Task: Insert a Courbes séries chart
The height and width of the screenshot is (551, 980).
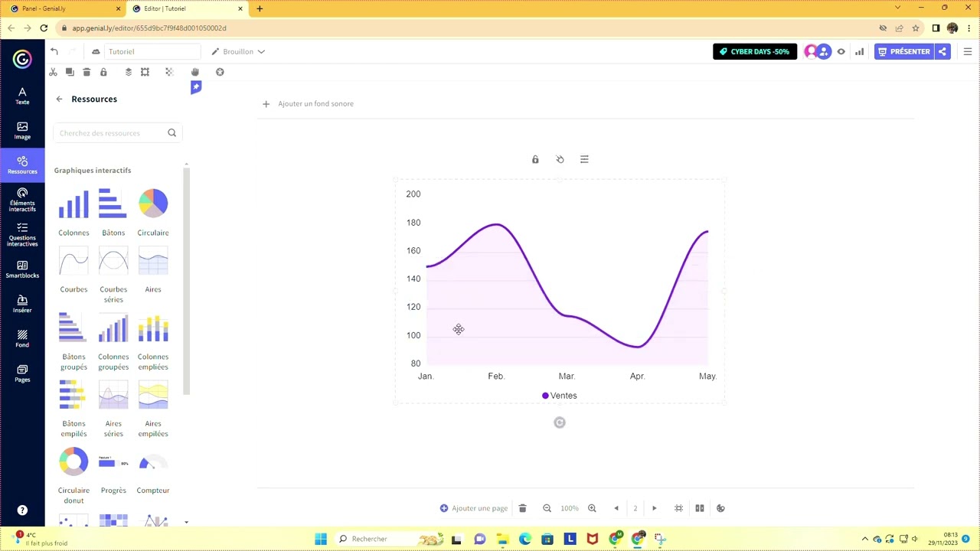Action: 113,275
